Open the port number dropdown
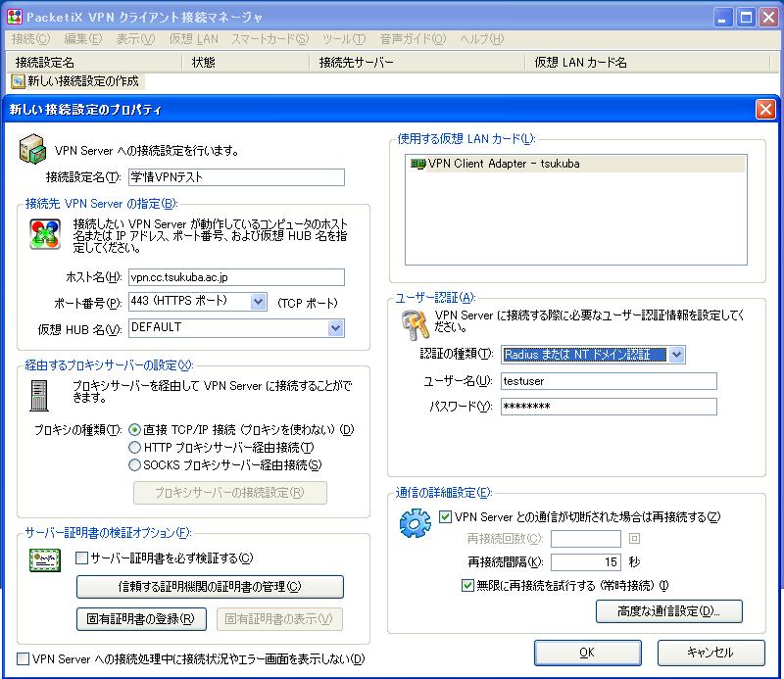Image resolution: width=784 pixels, height=679 pixels. [258, 302]
